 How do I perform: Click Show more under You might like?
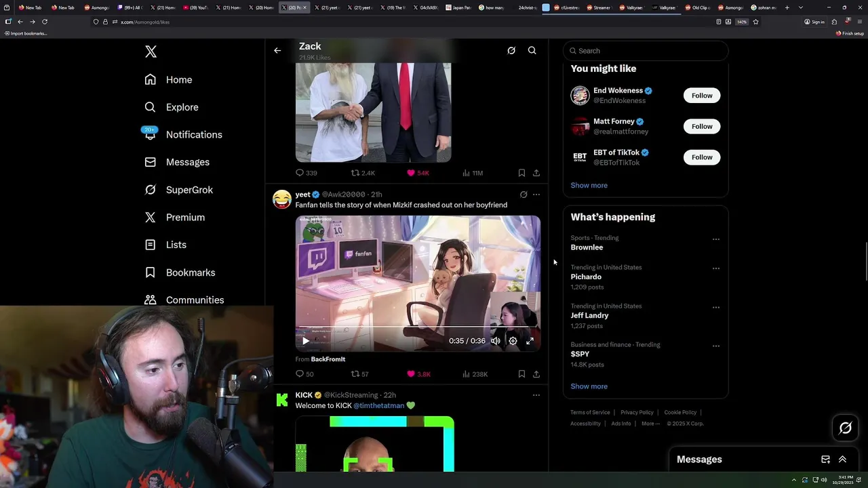coord(589,185)
